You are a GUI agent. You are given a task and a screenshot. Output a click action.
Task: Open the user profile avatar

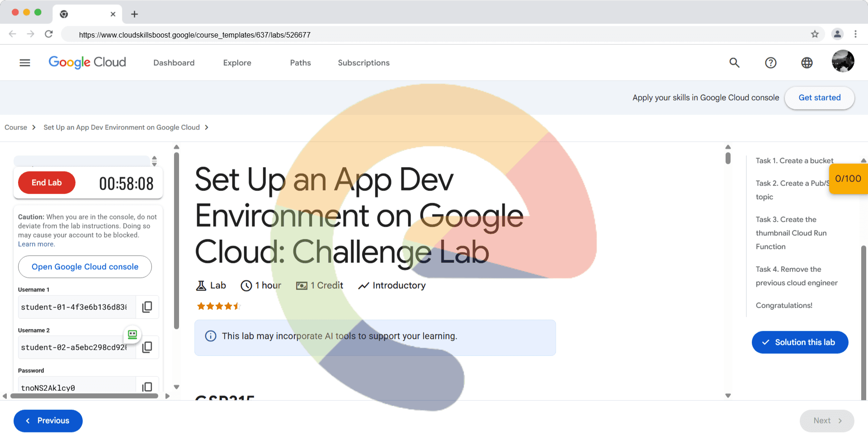[843, 62]
